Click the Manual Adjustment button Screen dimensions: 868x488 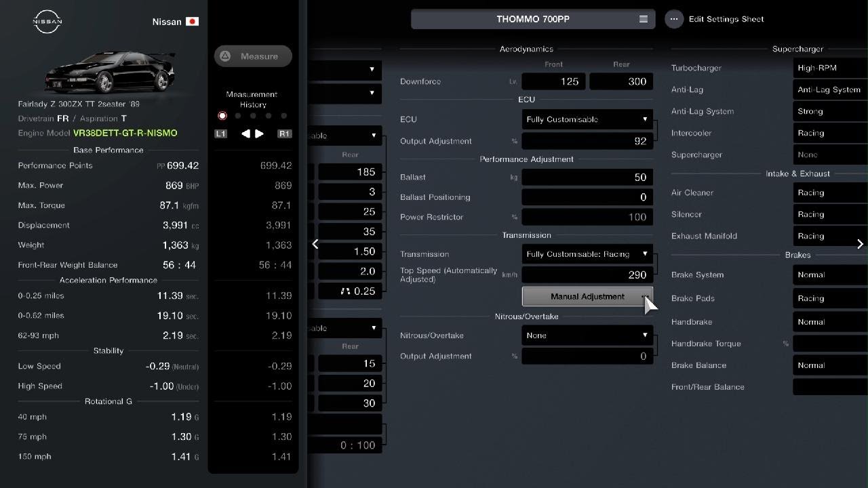[x=587, y=296]
